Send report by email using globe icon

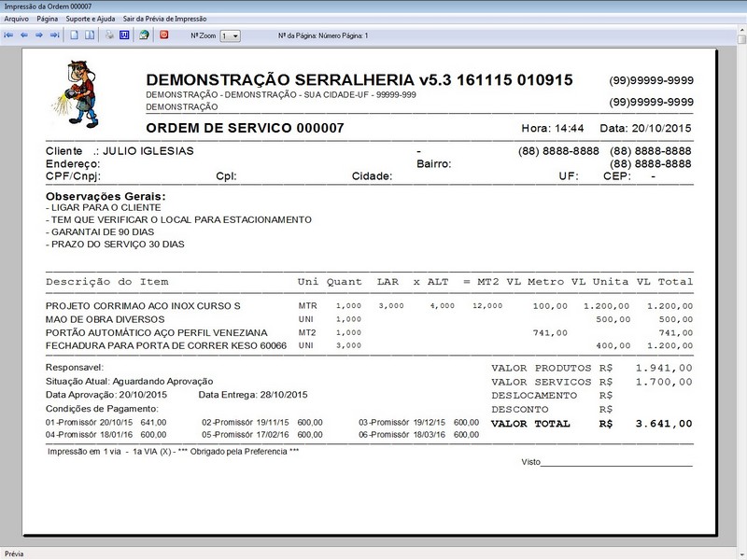pyautogui.click(x=145, y=35)
